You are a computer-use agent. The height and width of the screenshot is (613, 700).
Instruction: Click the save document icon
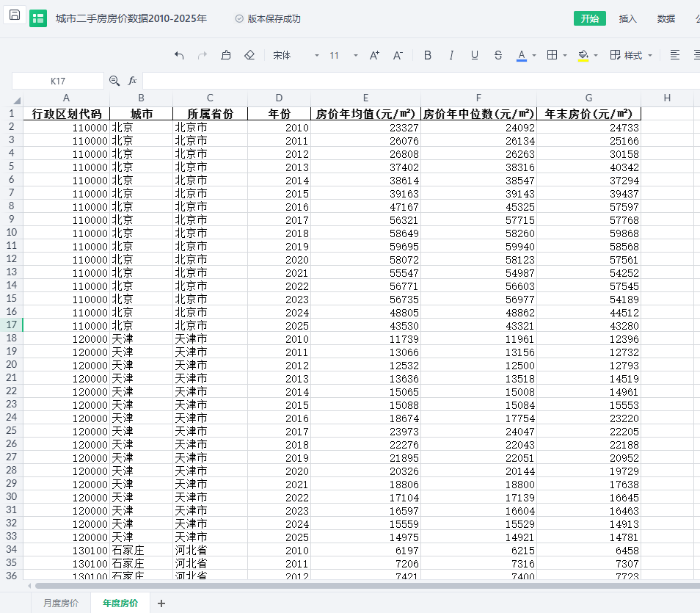(14, 15)
